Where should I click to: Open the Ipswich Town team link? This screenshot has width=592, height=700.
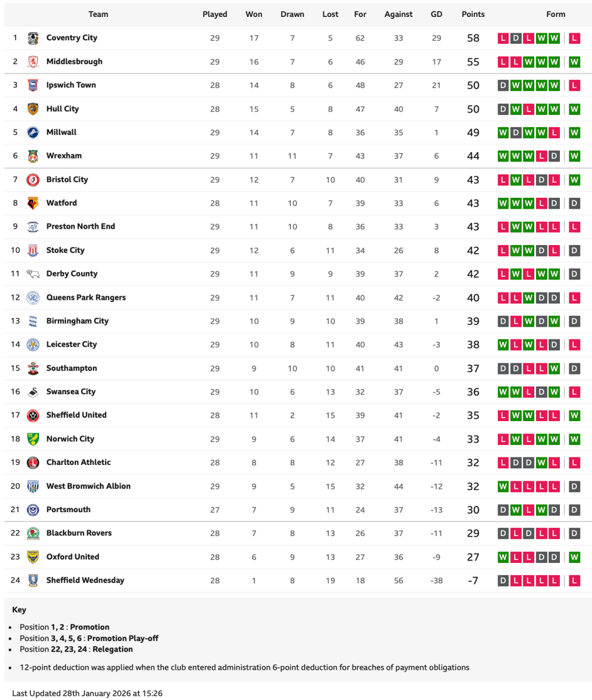(x=71, y=85)
